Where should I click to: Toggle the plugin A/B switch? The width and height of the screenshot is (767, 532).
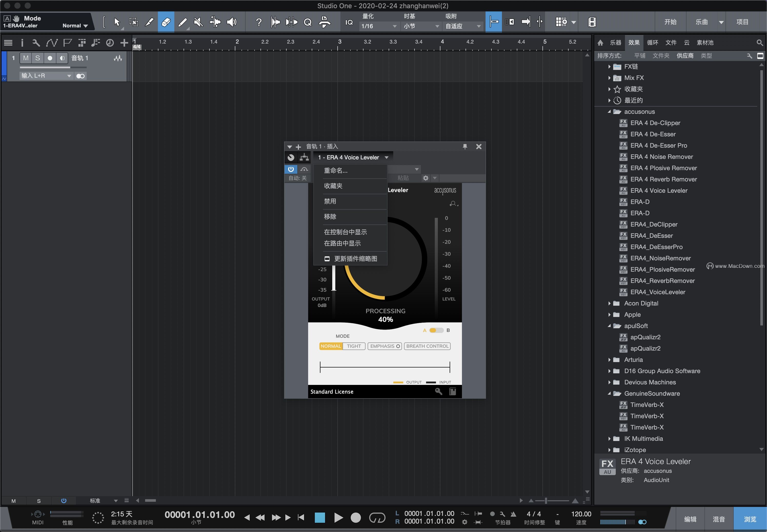point(436,330)
